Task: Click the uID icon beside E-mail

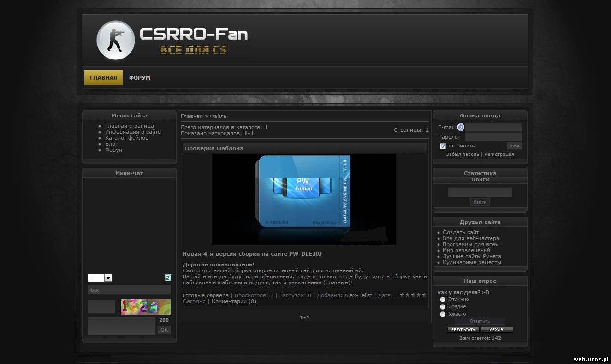Action: point(461,127)
